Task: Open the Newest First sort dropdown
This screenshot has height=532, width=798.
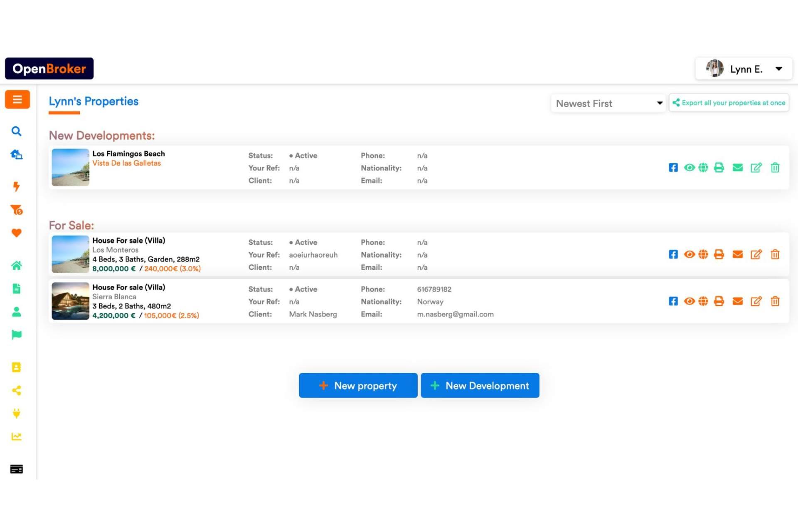Action: pyautogui.click(x=608, y=103)
